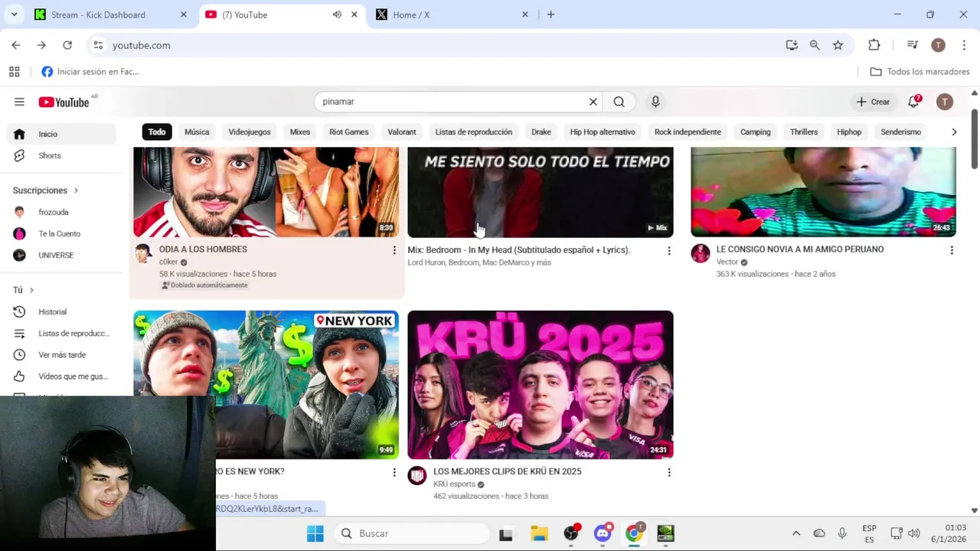Viewport: 980px width, 551px height.
Task: Open YouTube notifications bell
Action: click(x=914, y=102)
